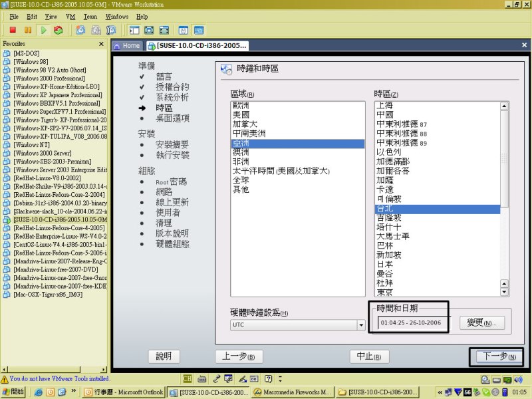The image size is (532, 399).
Task: Click the 下一步 next button
Action: 499,356
